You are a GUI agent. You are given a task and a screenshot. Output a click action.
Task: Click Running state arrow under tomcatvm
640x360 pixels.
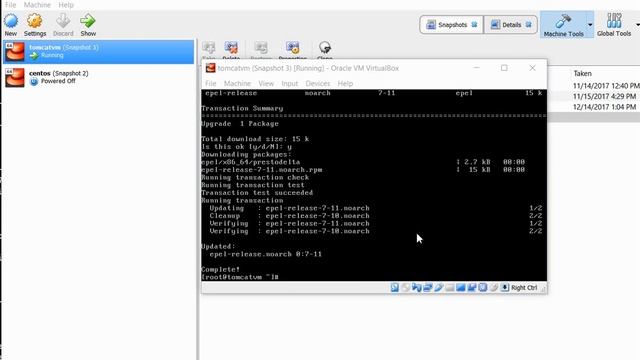[x=34, y=56]
